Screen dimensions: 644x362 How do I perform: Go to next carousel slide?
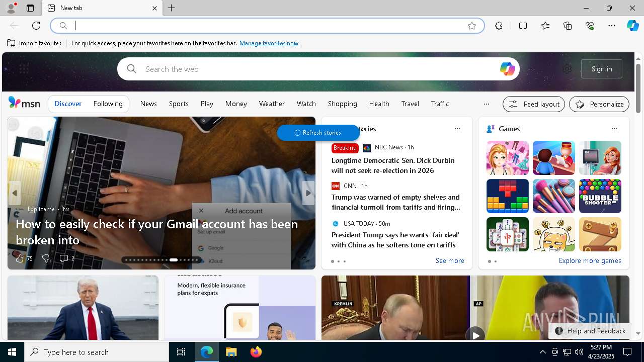point(308,193)
